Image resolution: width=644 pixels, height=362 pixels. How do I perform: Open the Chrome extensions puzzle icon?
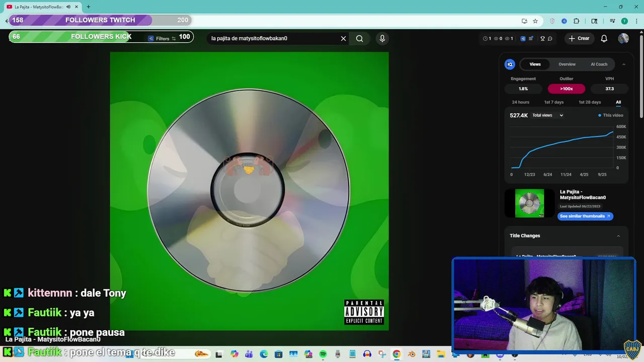click(x=576, y=21)
